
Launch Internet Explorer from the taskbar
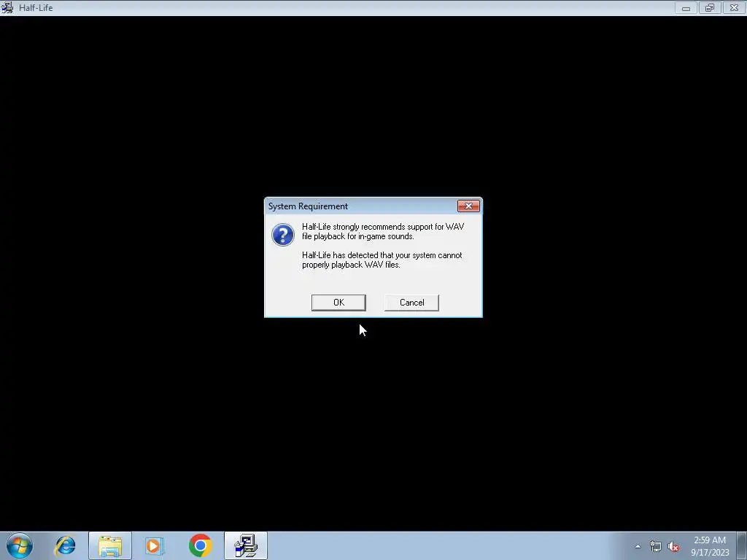[65, 545]
